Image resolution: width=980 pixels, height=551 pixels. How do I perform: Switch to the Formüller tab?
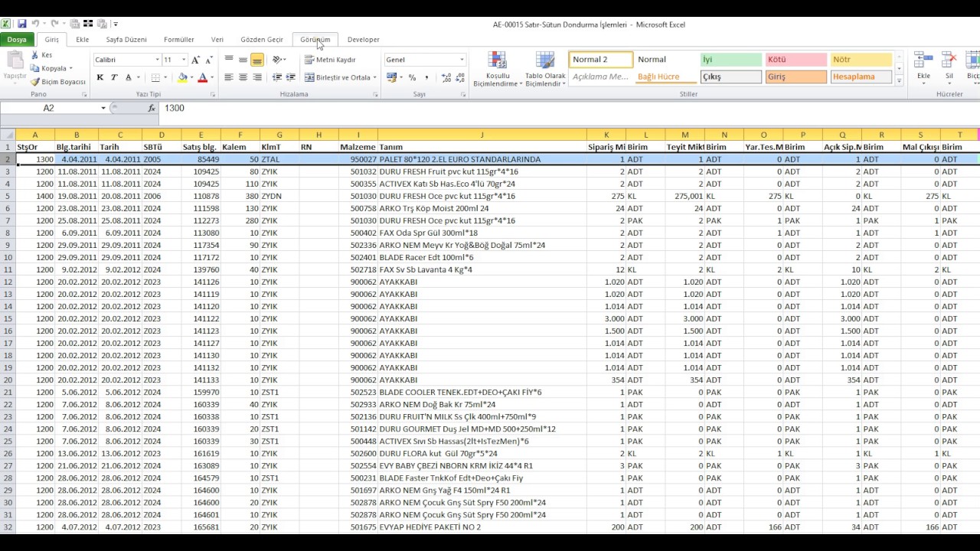click(179, 40)
